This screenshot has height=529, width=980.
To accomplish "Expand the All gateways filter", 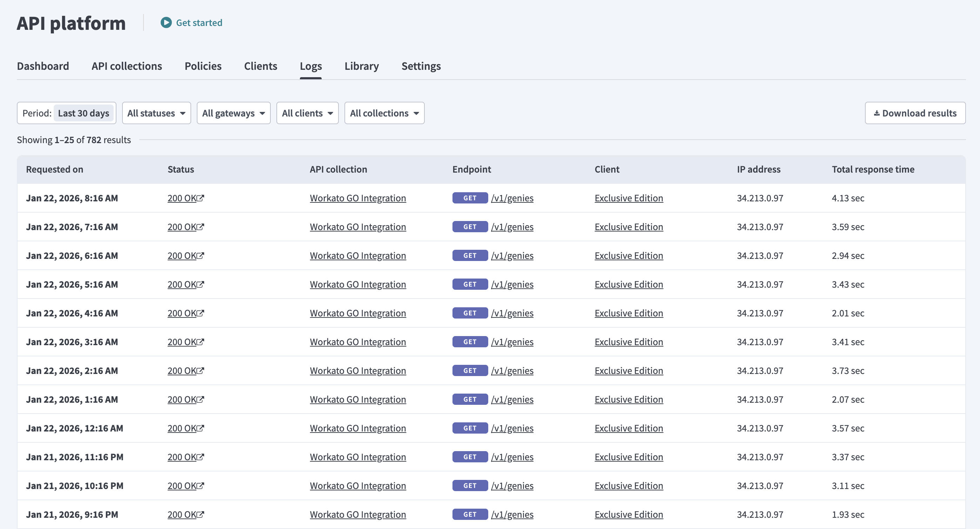I will tap(233, 113).
